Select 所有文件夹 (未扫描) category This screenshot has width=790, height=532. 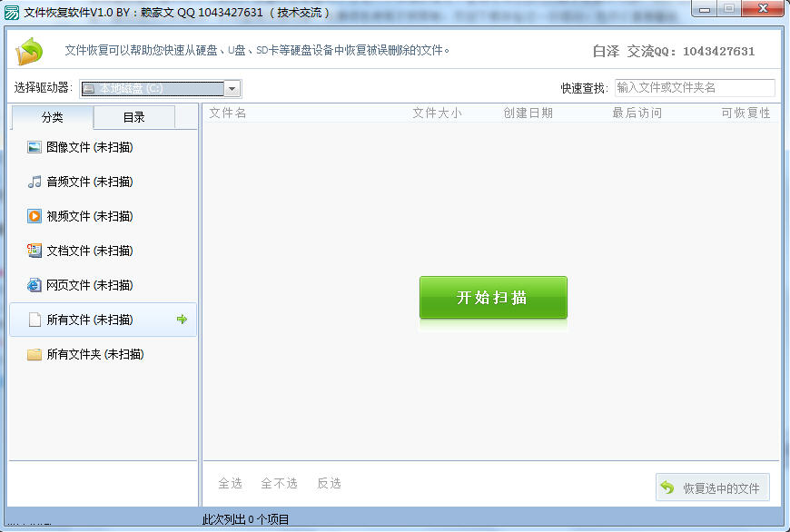pos(103,354)
